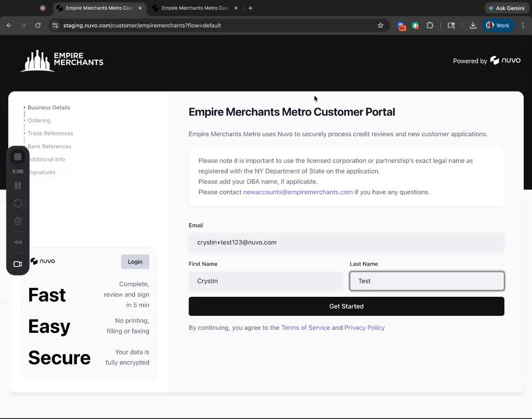Image resolution: width=532 pixels, height=419 pixels.
Task: Select the first Empire Merchants Metro tab
Action: point(98,8)
